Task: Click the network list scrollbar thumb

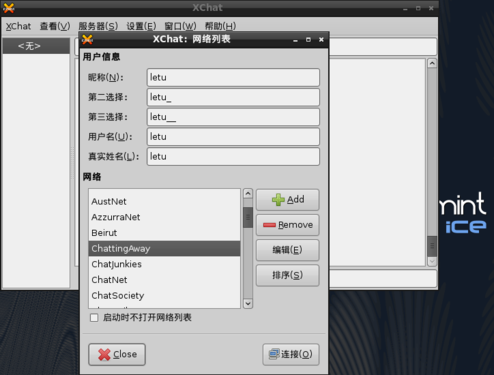Action: tap(248, 217)
